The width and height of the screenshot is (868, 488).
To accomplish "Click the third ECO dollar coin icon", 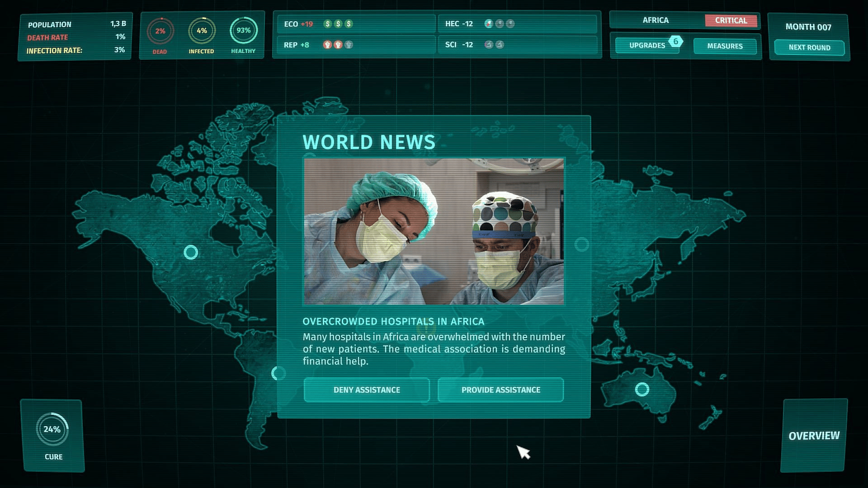I will coord(349,24).
